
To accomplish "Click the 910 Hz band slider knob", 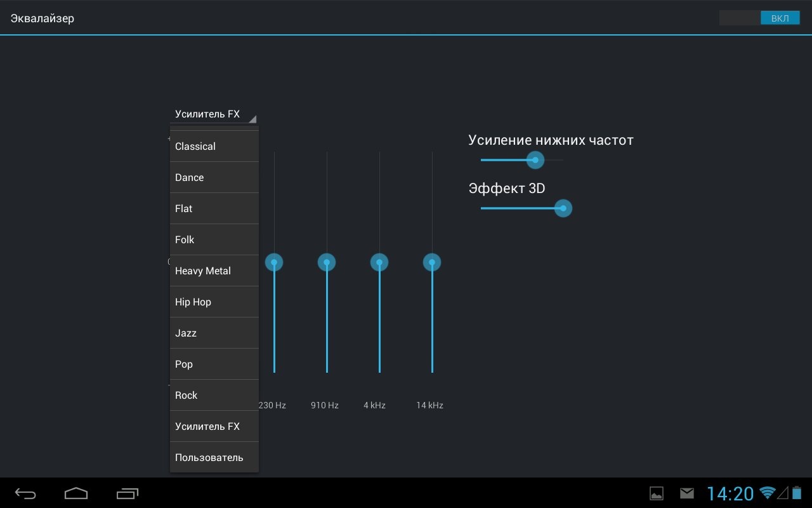I will [327, 262].
